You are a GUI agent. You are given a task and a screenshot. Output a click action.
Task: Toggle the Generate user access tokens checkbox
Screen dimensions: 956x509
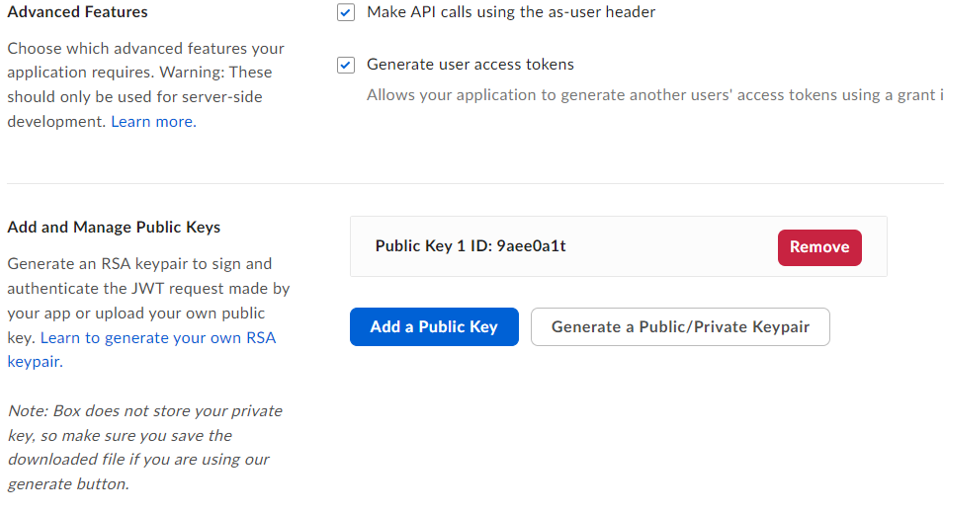[x=346, y=65]
